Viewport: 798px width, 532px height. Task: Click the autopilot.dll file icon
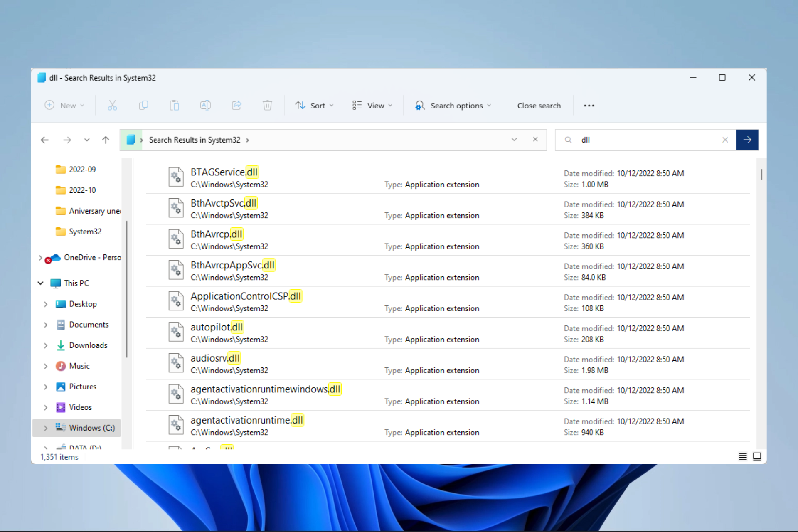point(176,332)
